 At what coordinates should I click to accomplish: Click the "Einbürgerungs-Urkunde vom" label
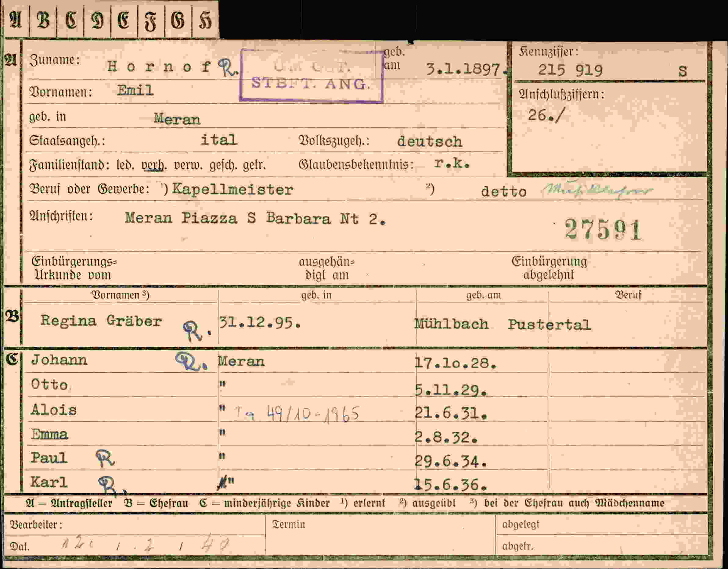click(74, 268)
